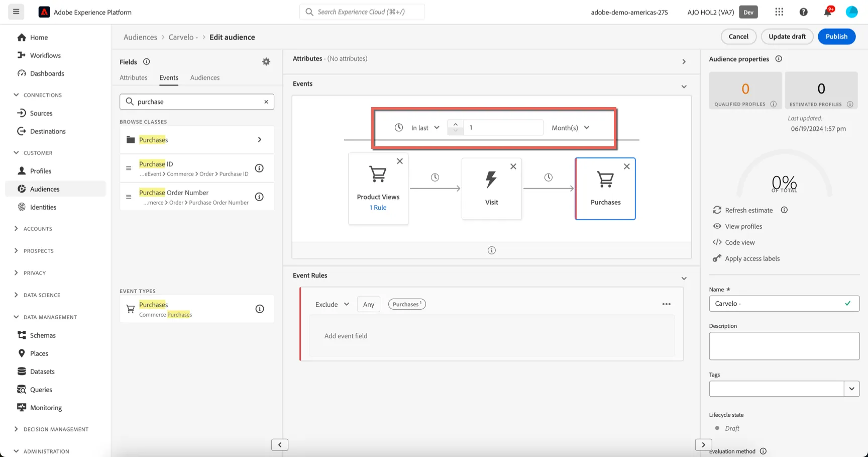Open the app switcher grid icon
Screen dimensions: 868x457
779,12
